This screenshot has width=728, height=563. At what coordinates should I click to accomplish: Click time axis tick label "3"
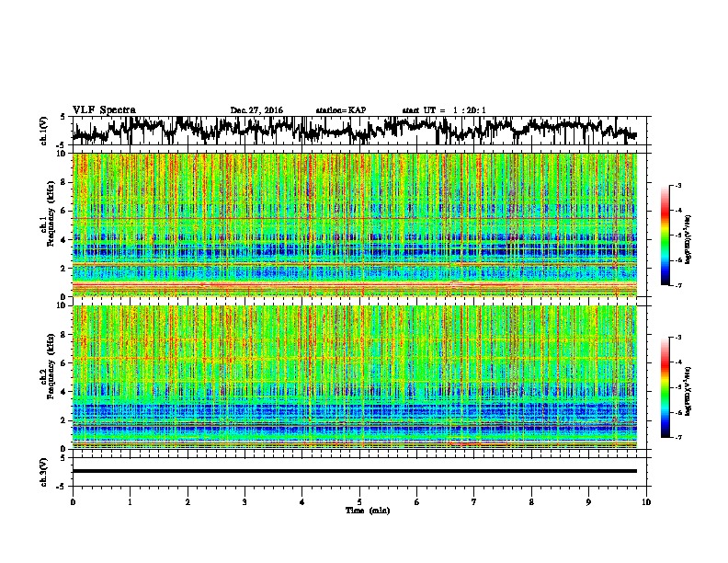(x=245, y=502)
